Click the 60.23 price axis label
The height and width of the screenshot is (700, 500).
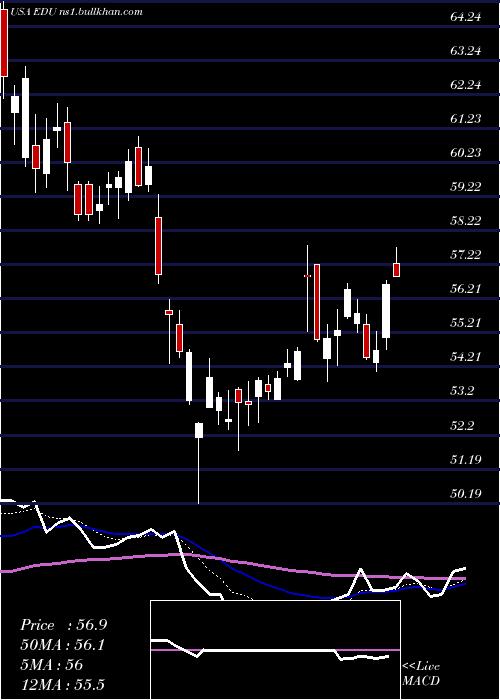click(x=466, y=153)
